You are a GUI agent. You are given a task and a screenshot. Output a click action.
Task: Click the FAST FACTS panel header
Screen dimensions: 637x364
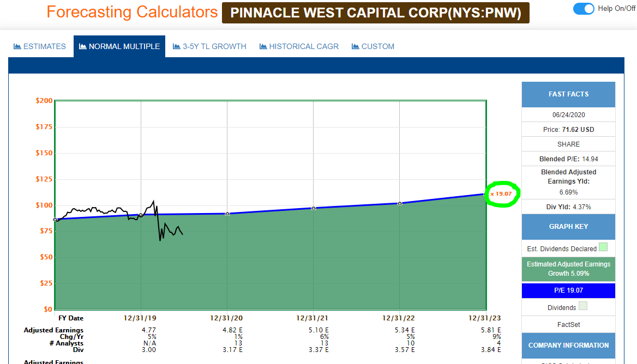[568, 94]
